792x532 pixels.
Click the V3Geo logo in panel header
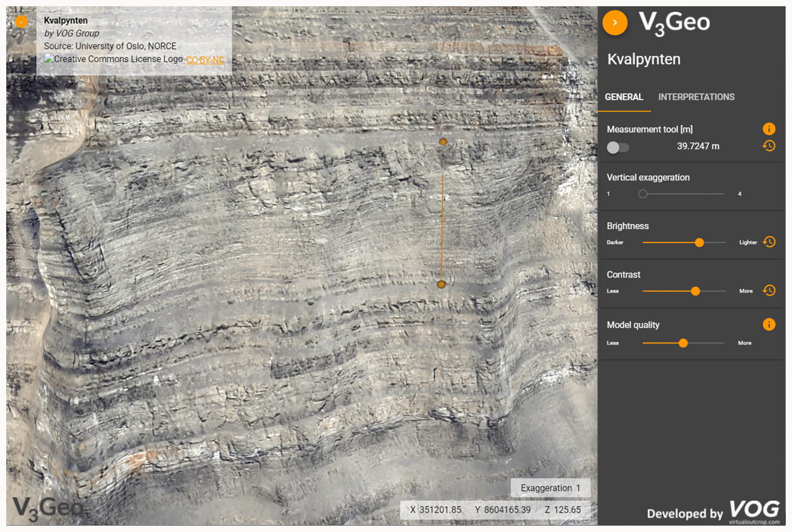674,23
